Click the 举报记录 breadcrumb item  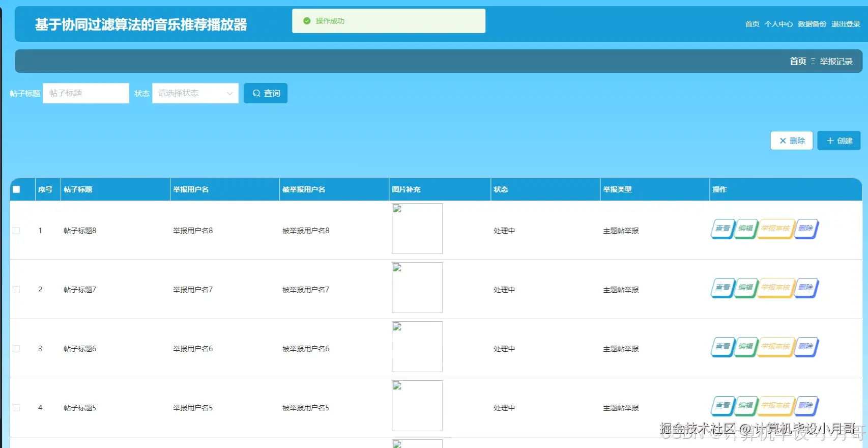[x=836, y=61]
